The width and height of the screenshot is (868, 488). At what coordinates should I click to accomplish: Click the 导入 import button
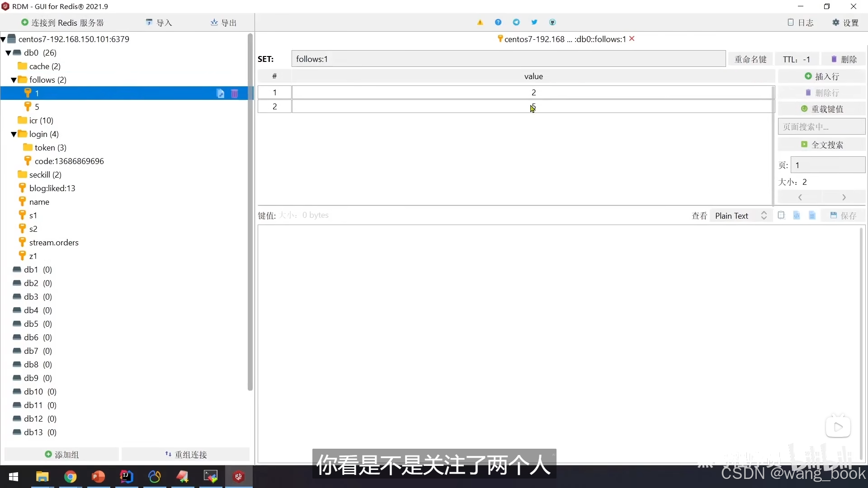pos(159,23)
